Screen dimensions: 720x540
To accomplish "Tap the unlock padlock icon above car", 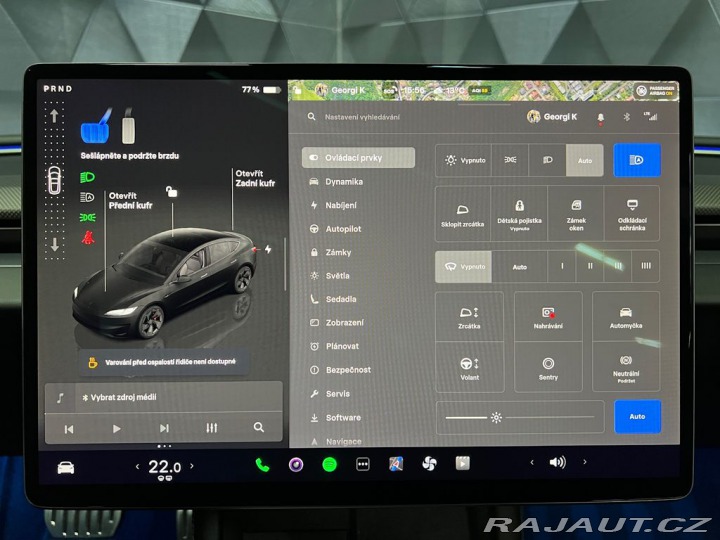I will 171,191.
